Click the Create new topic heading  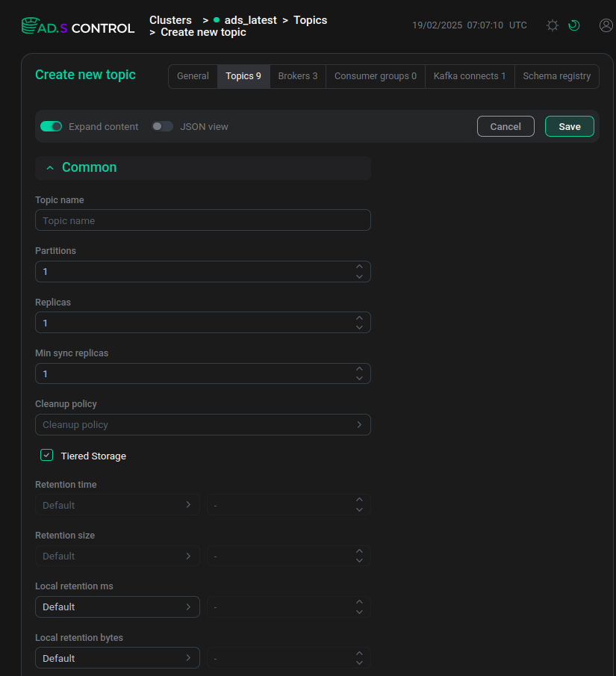[x=85, y=75]
